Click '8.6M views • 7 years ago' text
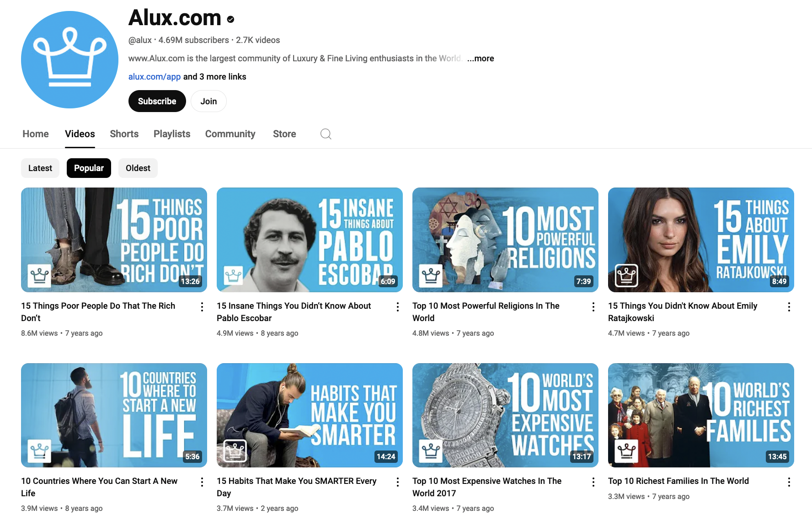The height and width of the screenshot is (515, 812). tap(62, 333)
